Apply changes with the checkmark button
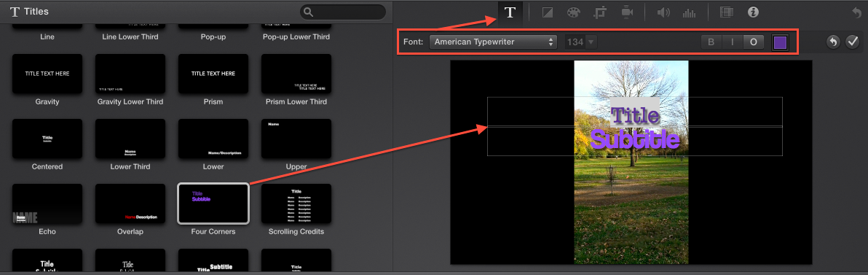The height and width of the screenshot is (275, 868). click(x=852, y=42)
